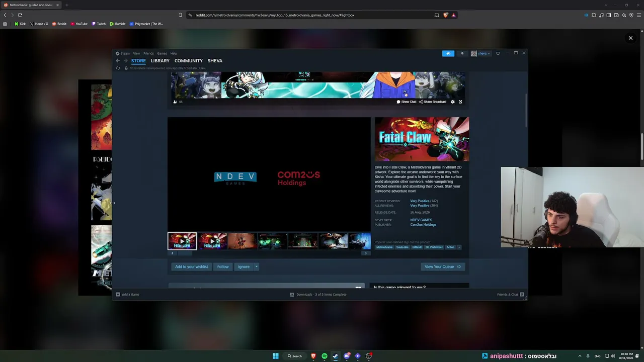Open the Games menu in Steam
644x362 pixels.
pyautogui.click(x=162, y=53)
